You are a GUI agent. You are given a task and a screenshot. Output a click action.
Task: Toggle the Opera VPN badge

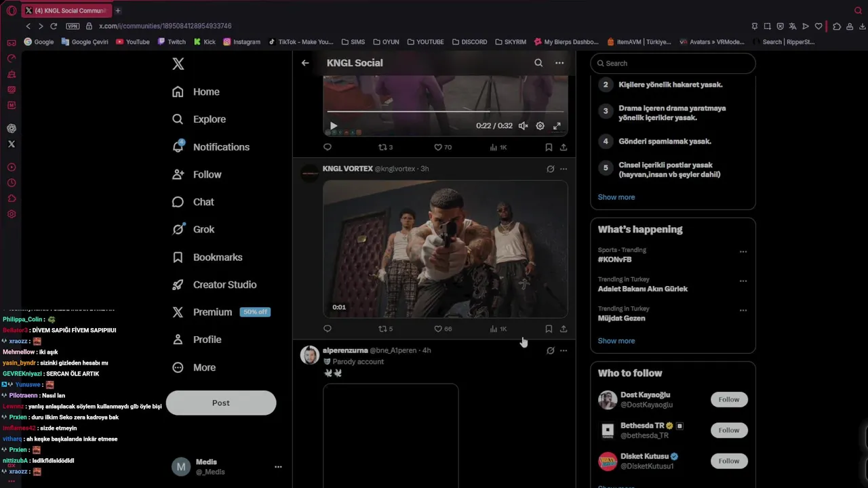73,26
